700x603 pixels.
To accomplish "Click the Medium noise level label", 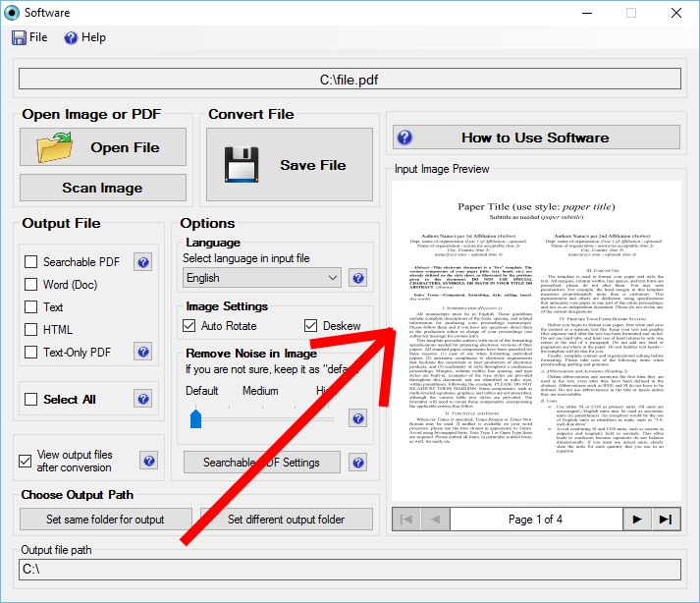I will coord(260,391).
